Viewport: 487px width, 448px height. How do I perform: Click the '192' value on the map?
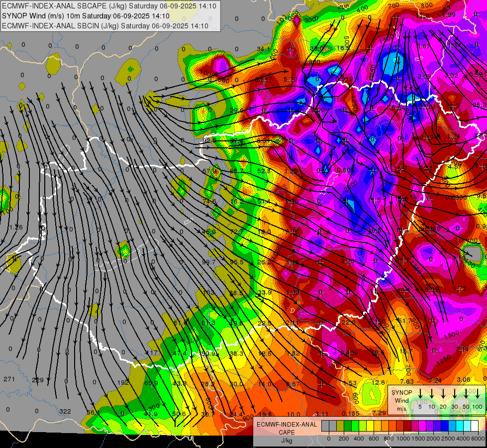[123, 382]
